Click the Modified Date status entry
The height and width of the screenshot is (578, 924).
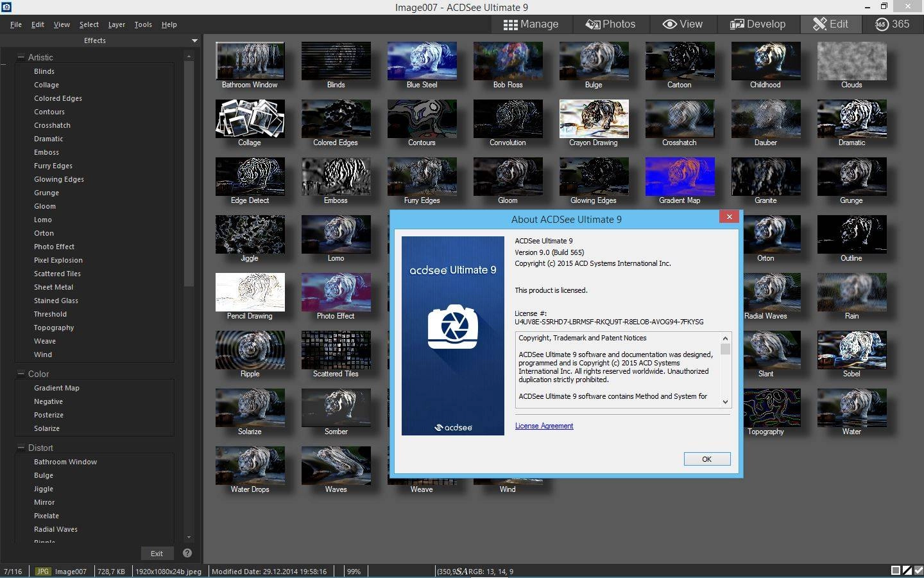coord(269,571)
